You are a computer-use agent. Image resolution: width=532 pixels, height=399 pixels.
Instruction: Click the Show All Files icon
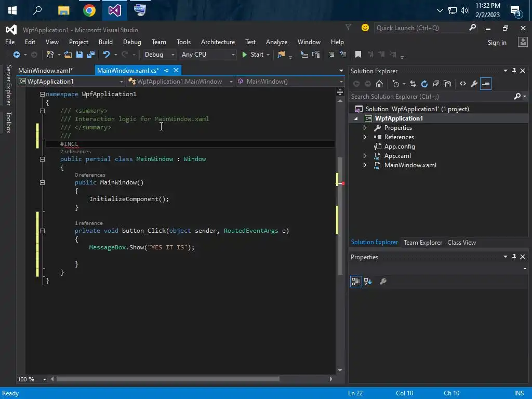pyautogui.click(x=447, y=84)
